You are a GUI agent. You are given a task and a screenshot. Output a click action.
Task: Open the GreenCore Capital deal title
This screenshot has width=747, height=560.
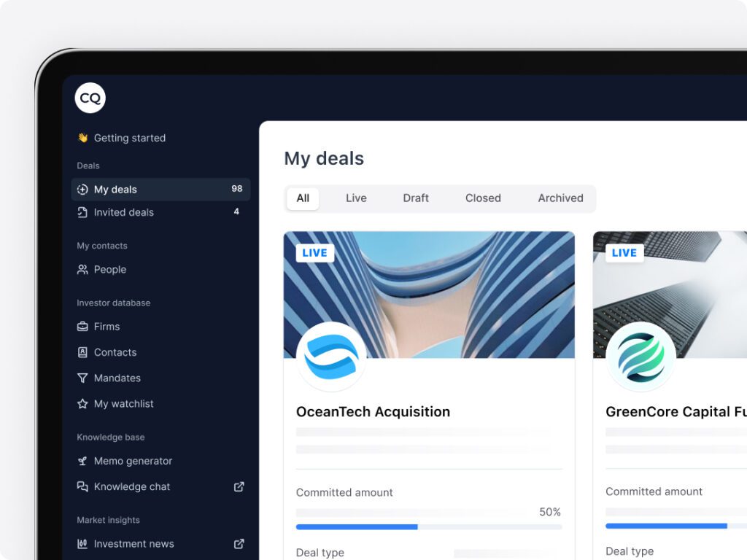676,411
